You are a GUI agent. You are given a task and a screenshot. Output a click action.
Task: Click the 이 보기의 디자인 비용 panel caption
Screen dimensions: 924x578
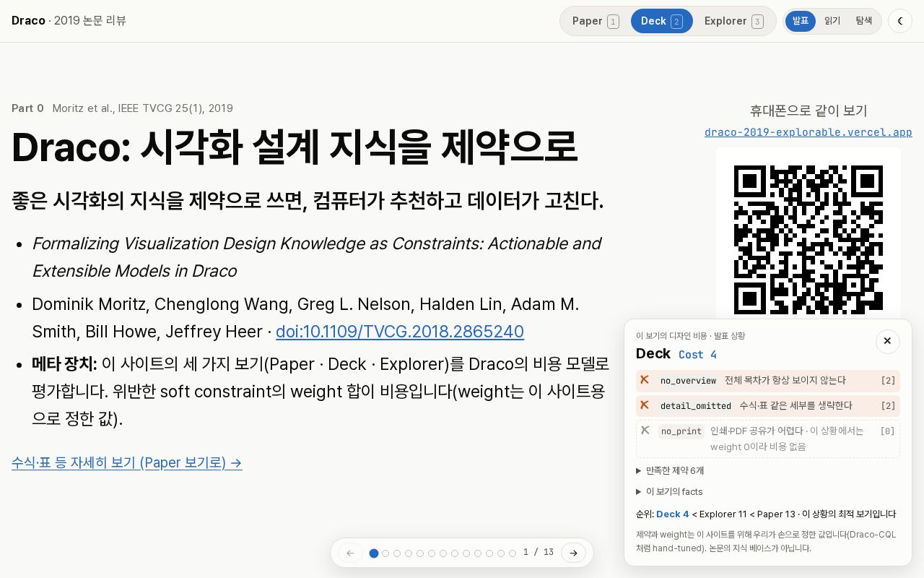(x=691, y=335)
